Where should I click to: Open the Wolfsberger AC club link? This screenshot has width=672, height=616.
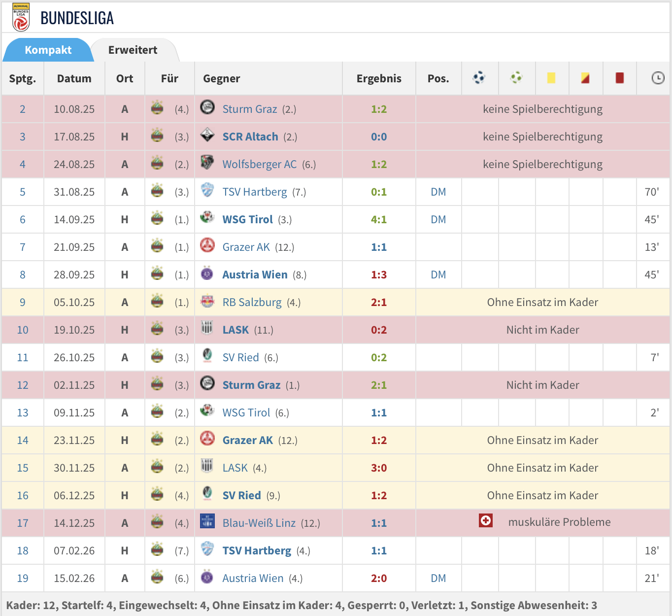pyautogui.click(x=260, y=164)
